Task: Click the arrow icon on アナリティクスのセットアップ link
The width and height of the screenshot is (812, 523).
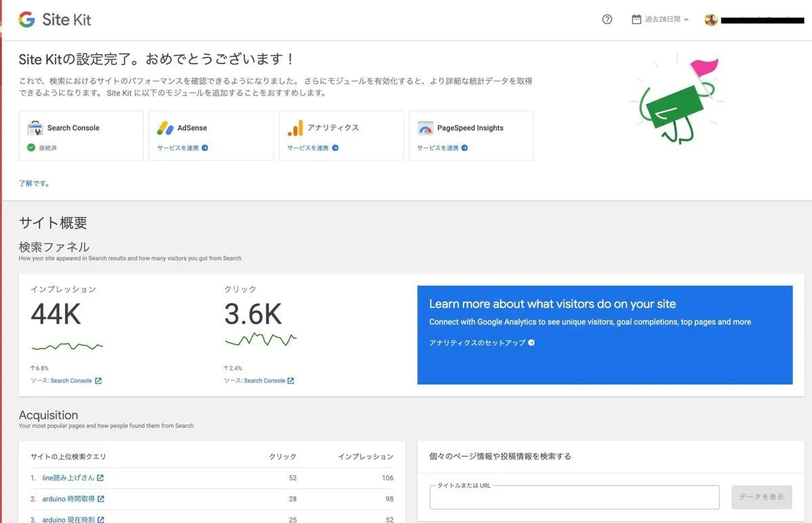Action: point(531,343)
